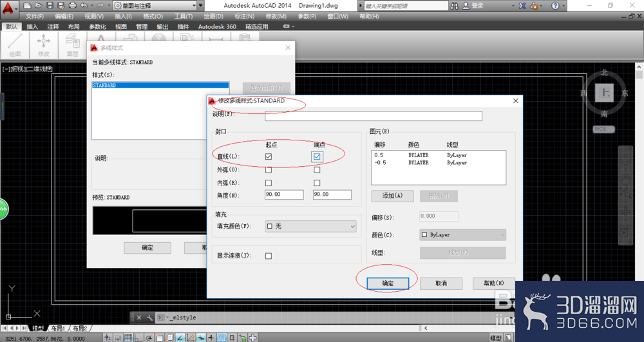Uncheck 直线 端点 checkbox
Screen dimensions: 644x342
[x=317, y=157]
